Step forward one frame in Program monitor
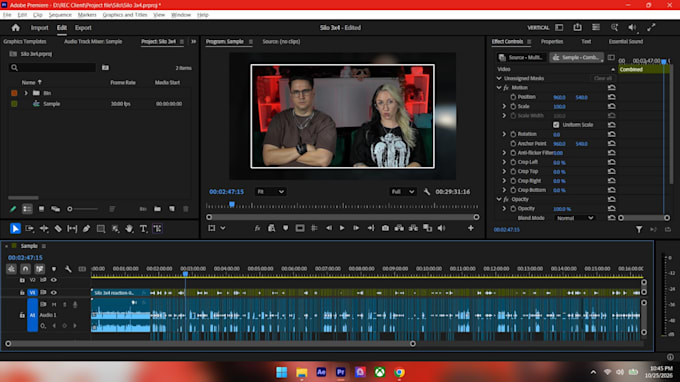680x382 pixels. pos(356,228)
